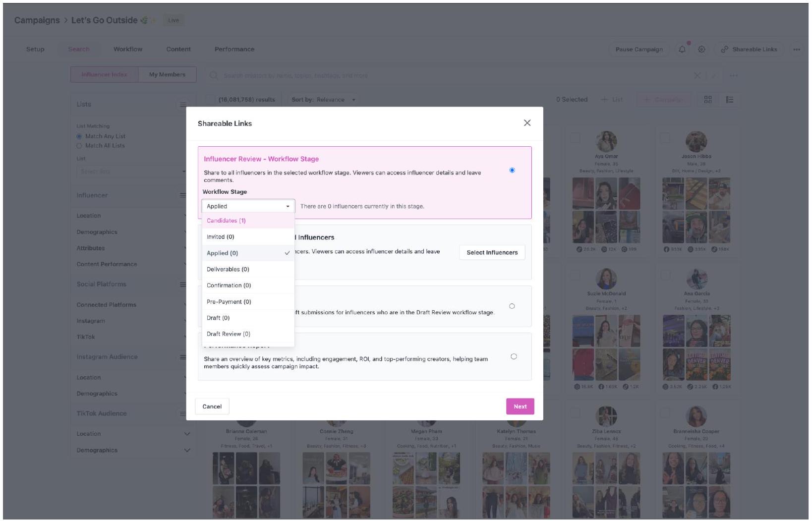The height and width of the screenshot is (521, 812).
Task: Open the Workflow Stage Applied dropdown
Action: click(248, 206)
